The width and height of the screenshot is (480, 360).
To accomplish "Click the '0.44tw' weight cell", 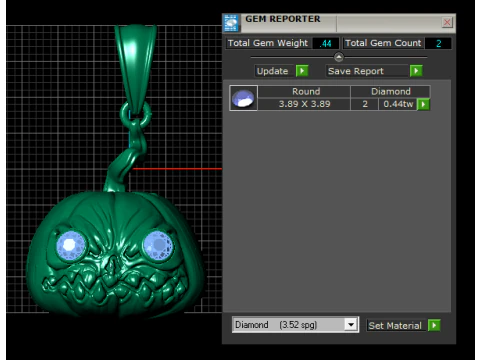I will [x=398, y=104].
